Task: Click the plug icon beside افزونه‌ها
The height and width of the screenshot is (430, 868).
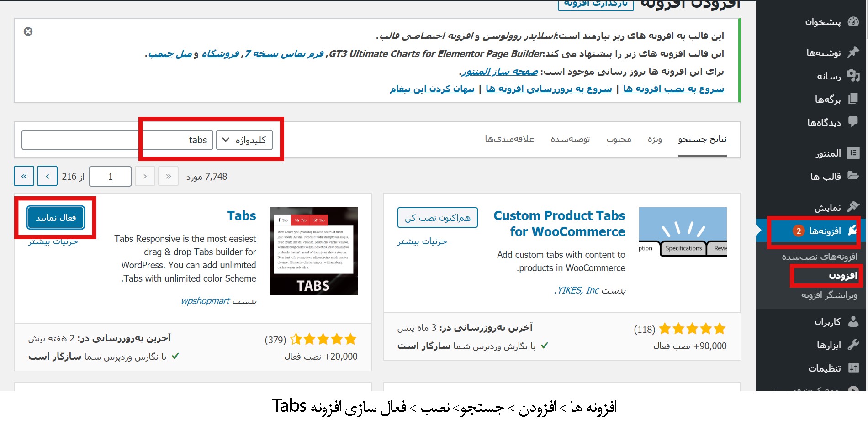Action: click(852, 231)
